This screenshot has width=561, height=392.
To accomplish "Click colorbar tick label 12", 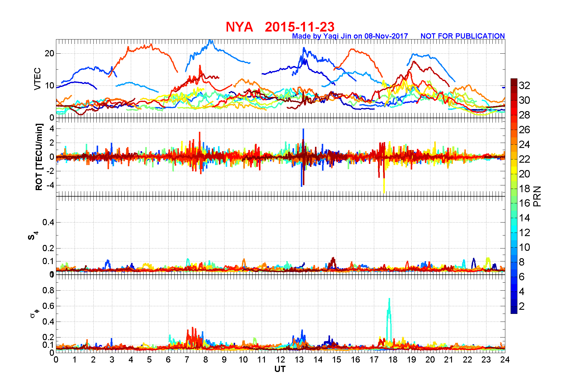I will 524,233.
